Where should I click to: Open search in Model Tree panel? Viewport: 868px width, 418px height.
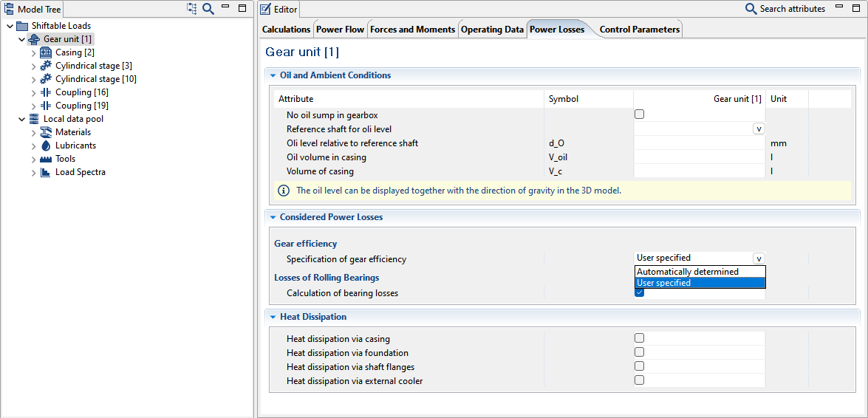(x=208, y=9)
